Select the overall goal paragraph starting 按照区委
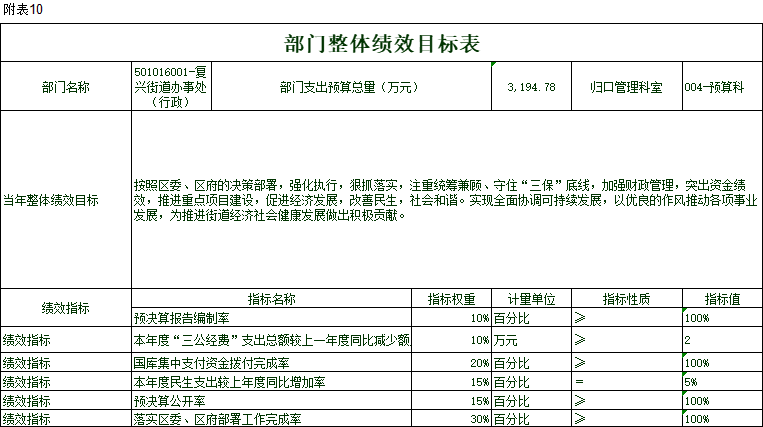The height and width of the screenshot is (427, 763). coord(446,200)
